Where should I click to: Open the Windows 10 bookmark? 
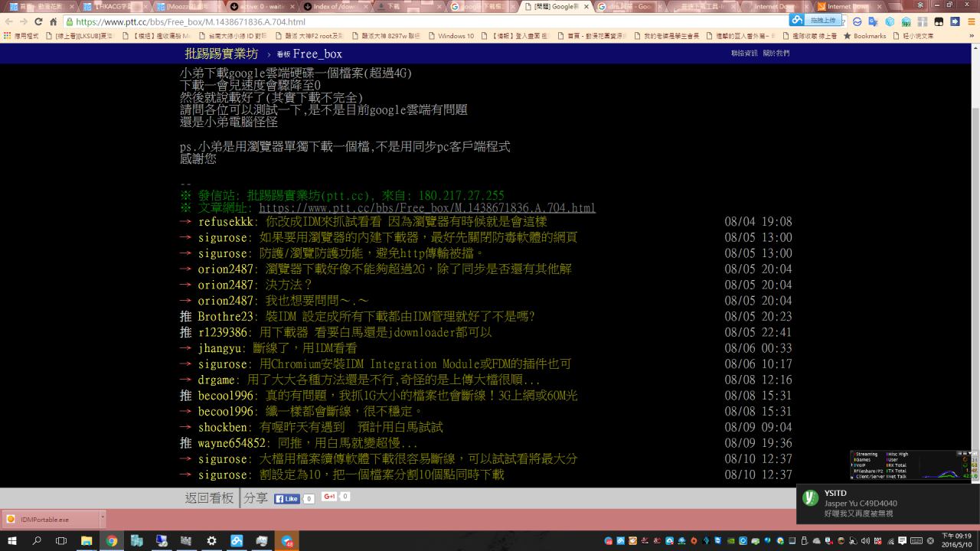pos(455,36)
